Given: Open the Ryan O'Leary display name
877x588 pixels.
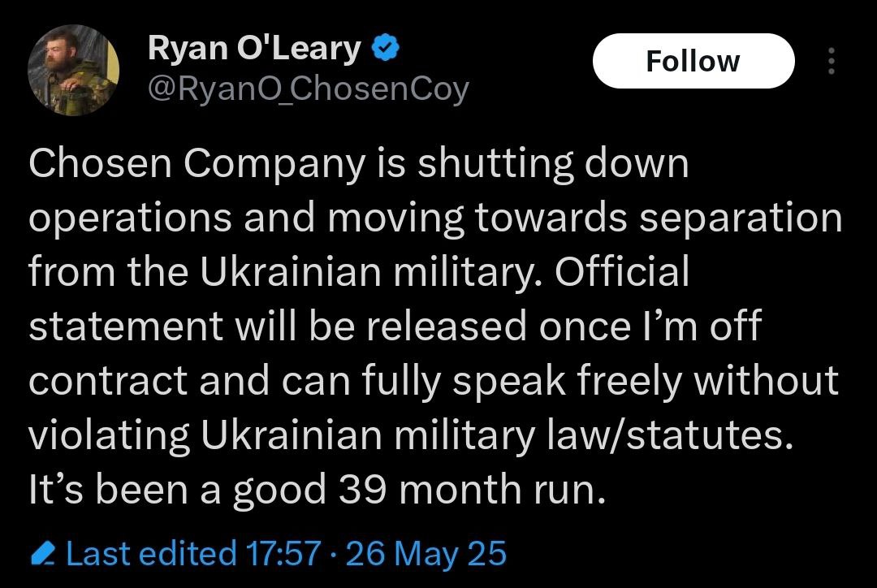Looking at the screenshot, I should [253, 50].
